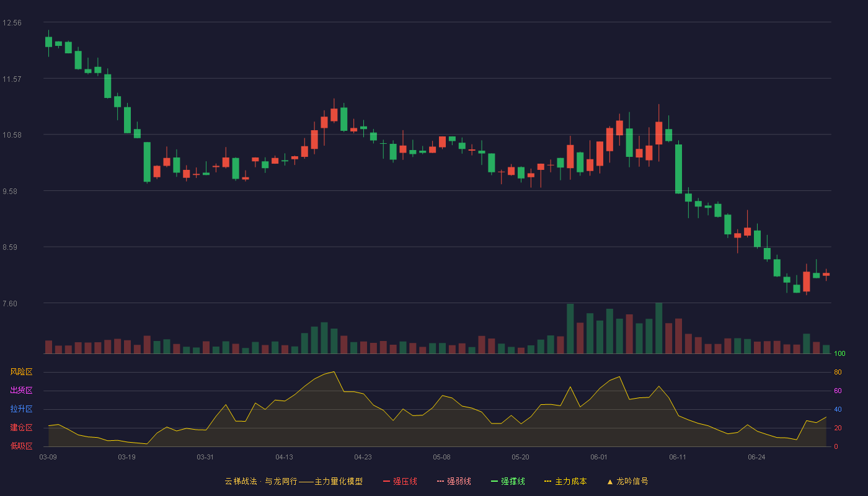Select the 建仓区 zone label
The height and width of the screenshot is (496, 868).
tap(22, 428)
